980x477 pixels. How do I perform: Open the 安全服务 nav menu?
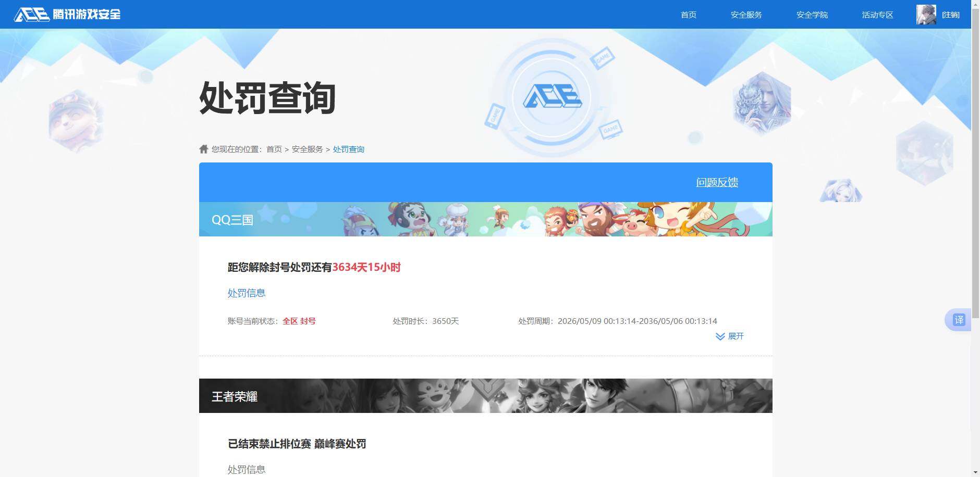[746, 15]
